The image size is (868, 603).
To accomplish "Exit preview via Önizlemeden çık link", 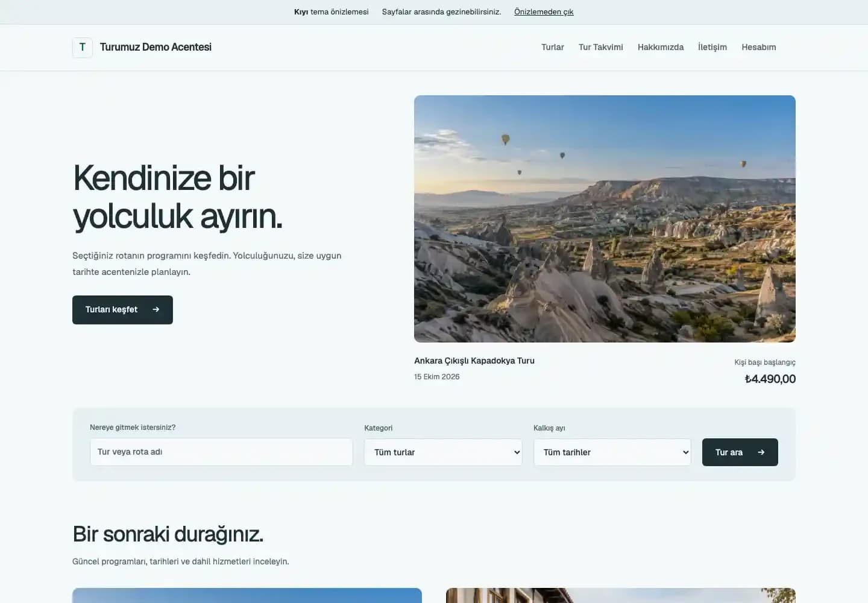I will click(x=544, y=12).
